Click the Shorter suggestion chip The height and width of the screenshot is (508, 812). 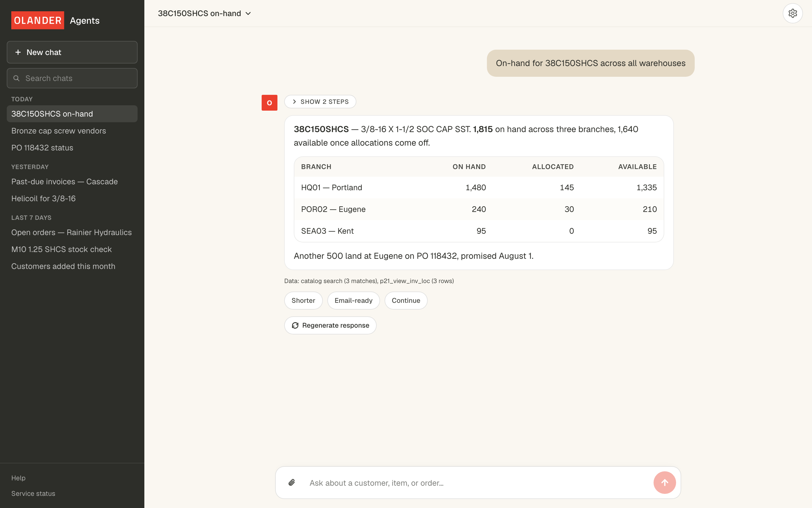pos(303,300)
